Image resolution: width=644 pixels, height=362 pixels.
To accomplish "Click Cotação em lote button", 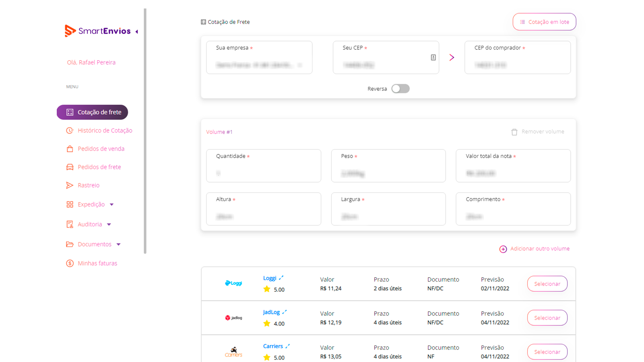I will click(x=544, y=22).
